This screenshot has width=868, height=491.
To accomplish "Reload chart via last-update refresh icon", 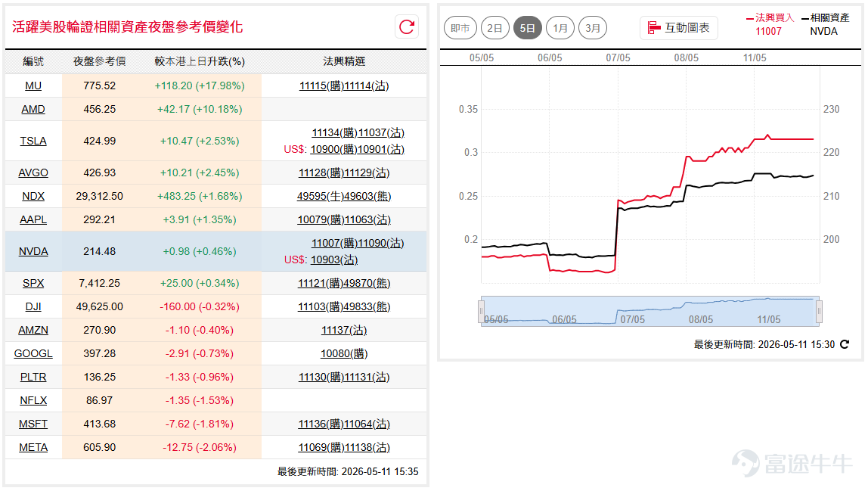I will [x=845, y=345].
